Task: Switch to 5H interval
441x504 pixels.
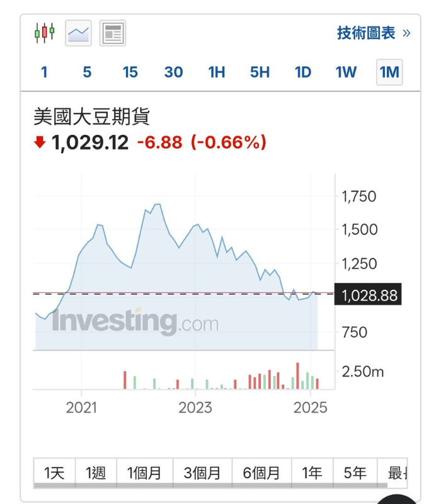Action: [x=260, y=72]
